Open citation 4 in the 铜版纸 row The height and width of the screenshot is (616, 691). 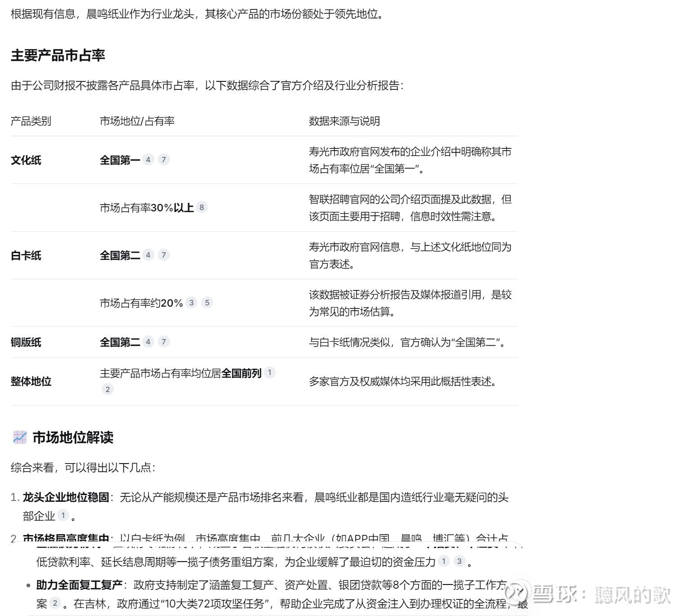click(148, 342)
